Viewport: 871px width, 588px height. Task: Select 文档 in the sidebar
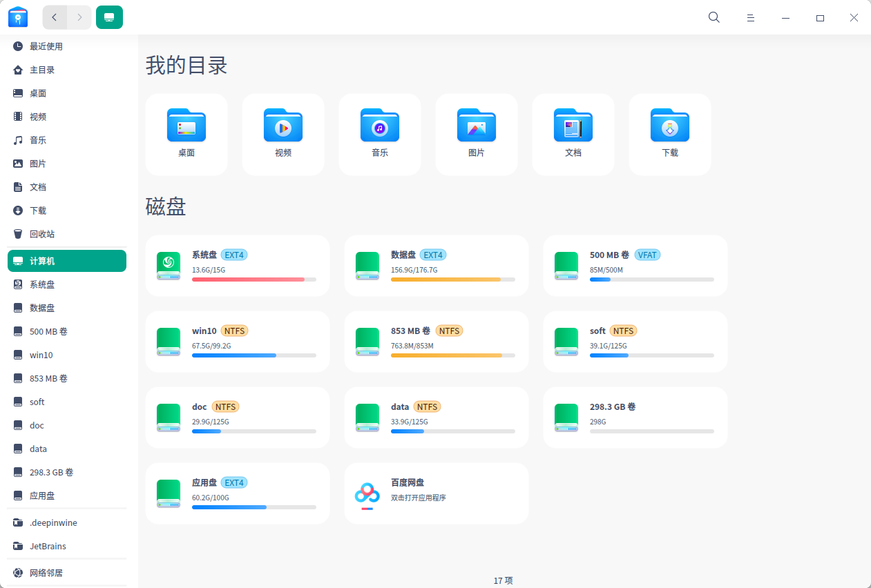pos(67,187)
